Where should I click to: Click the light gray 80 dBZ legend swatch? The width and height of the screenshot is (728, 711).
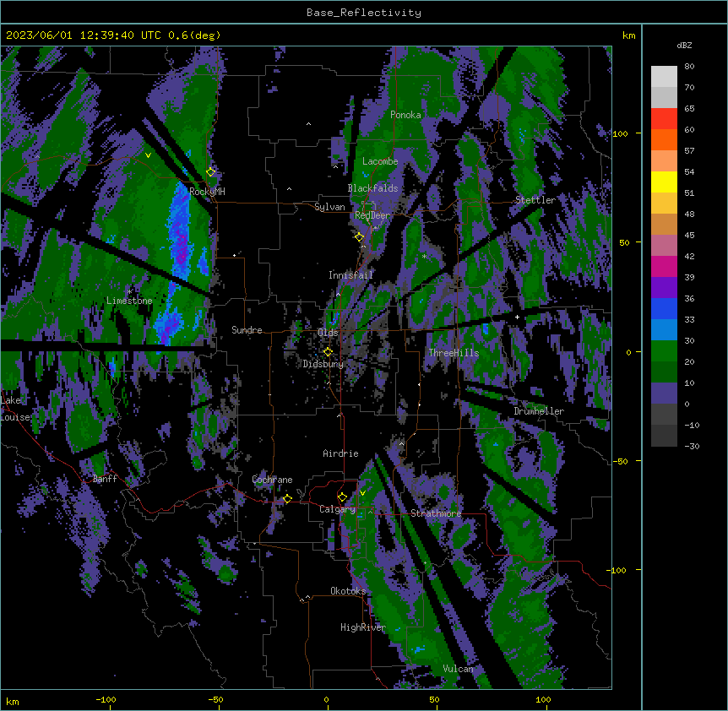(664, 77)
